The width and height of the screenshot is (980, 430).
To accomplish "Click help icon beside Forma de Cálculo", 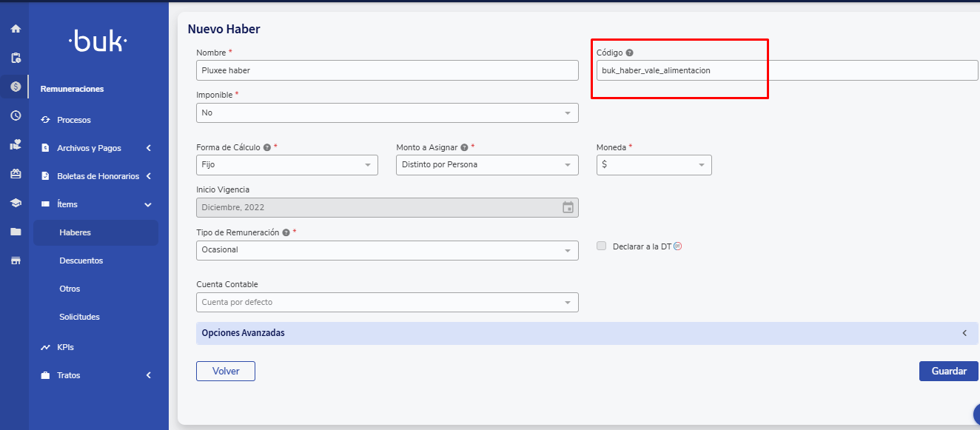I will pos(266,147).
